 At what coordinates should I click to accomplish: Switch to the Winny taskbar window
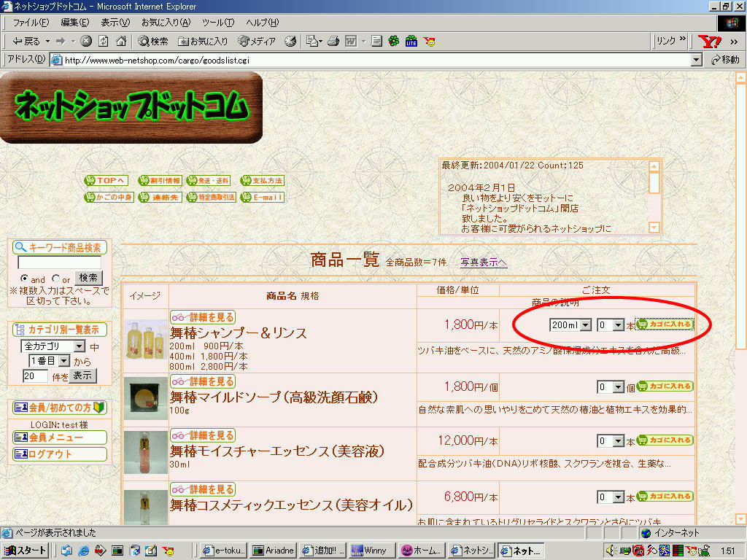[371, 551]
